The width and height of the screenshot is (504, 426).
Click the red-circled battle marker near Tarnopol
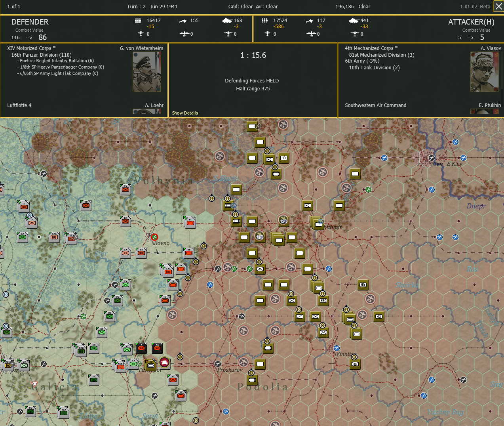coord(164,362)
